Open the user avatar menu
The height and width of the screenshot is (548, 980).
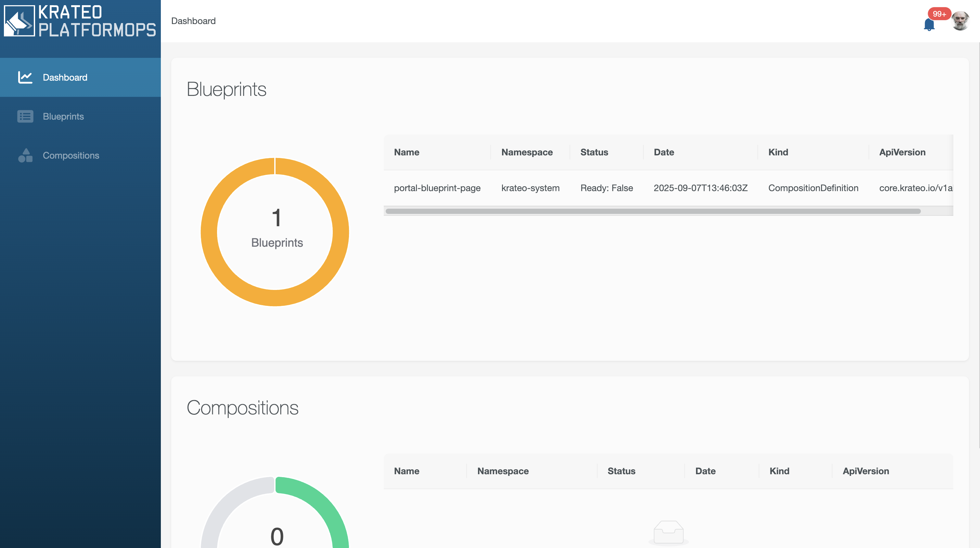point(960,21)
